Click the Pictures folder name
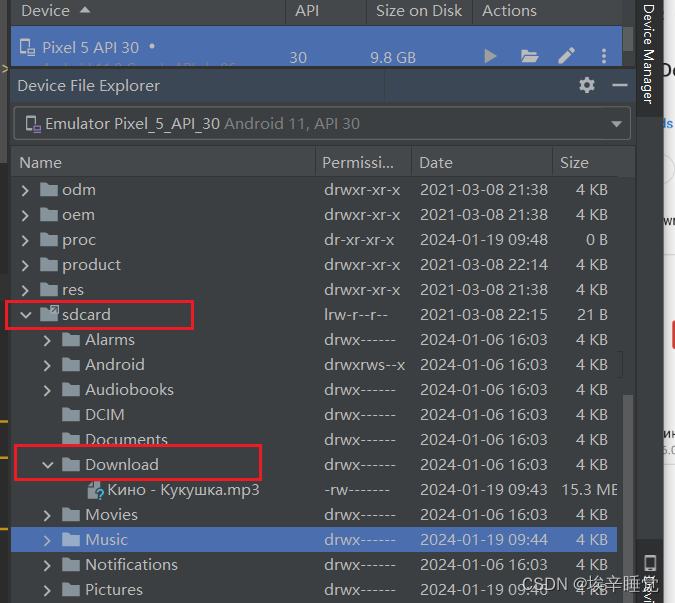 pos(114,590)
